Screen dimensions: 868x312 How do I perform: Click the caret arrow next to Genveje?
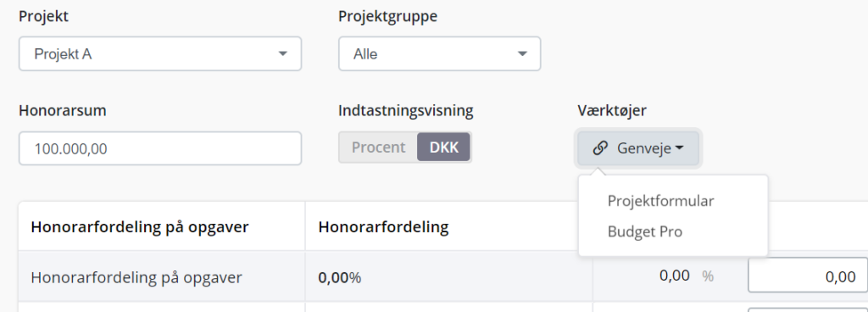pos(679,148)
